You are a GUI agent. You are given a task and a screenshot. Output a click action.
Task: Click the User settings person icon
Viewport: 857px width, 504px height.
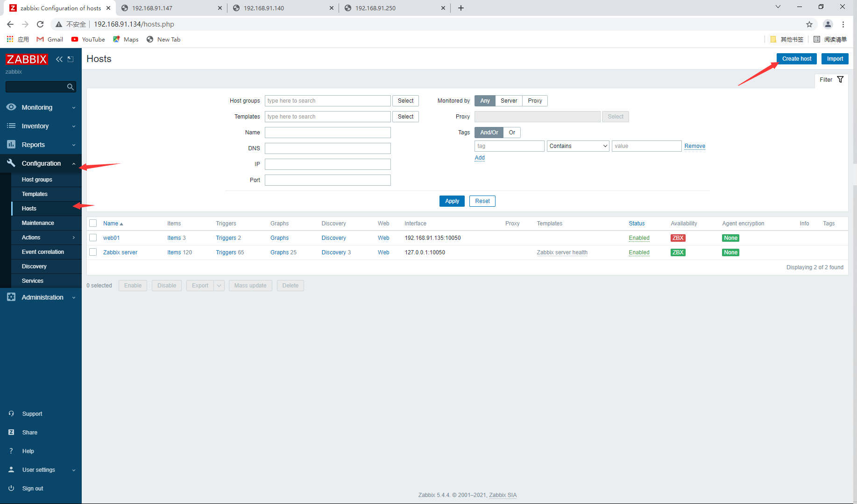click(11, 469)
